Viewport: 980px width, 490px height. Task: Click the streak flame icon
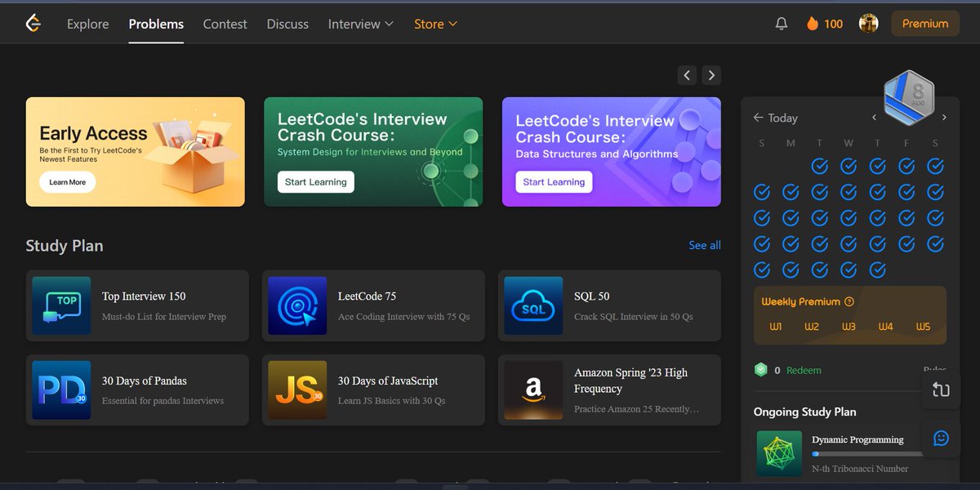pyautogui.click(x=813, y=24)
